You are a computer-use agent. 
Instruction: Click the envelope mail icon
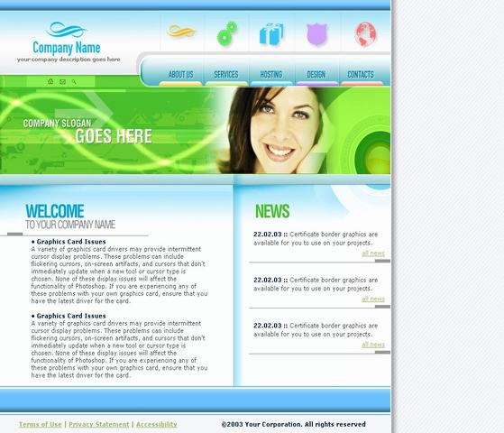(63, 82)
